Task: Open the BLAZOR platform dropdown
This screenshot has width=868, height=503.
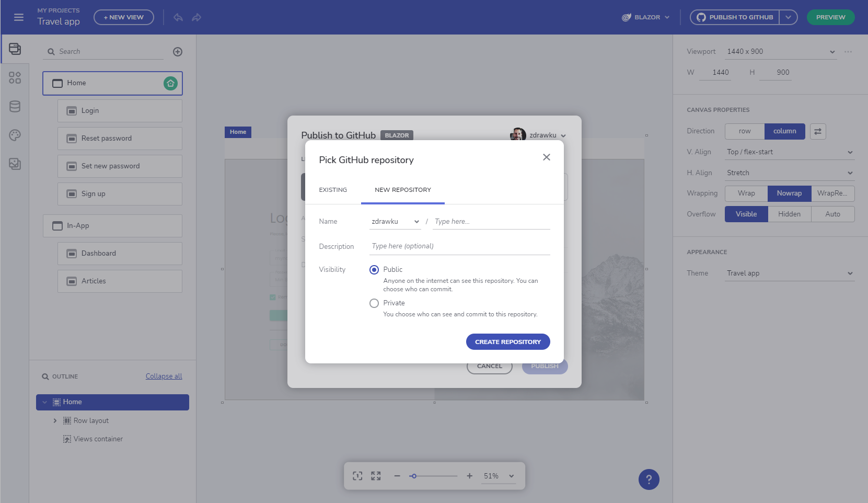Action: [646, 17]
